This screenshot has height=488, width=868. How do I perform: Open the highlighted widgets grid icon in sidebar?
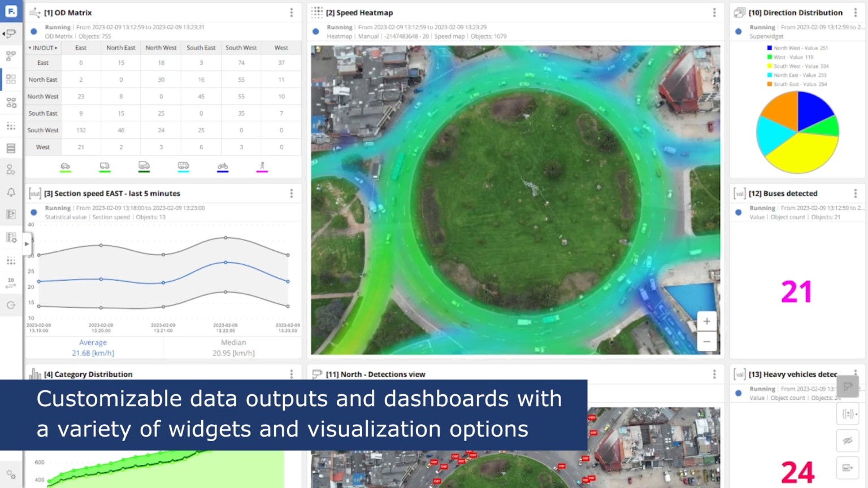tap(11, 79)
